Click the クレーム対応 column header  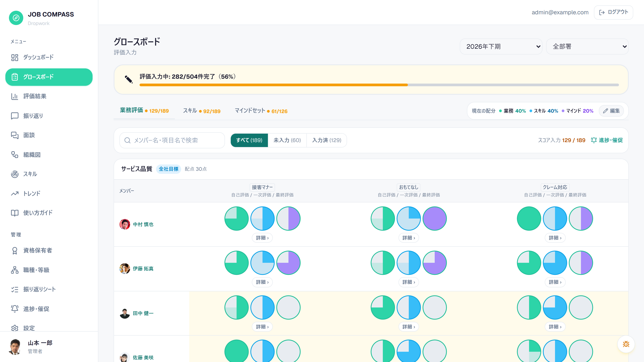click(555, 187)
